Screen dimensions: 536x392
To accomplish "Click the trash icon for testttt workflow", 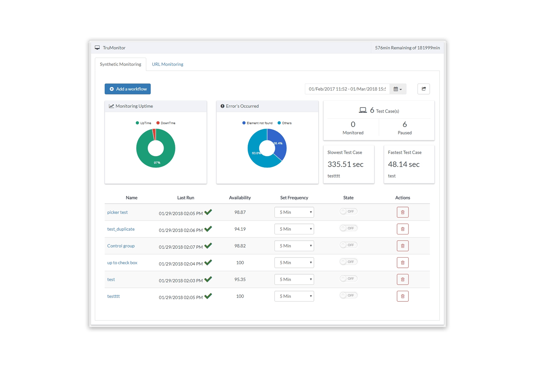I will 403,296.
